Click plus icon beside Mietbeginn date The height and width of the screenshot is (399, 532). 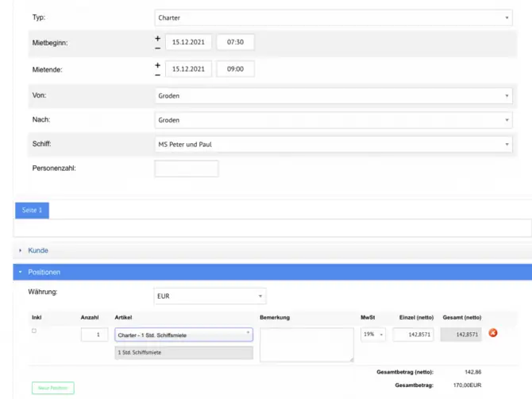pyautogui.click(x=157, y=37)
